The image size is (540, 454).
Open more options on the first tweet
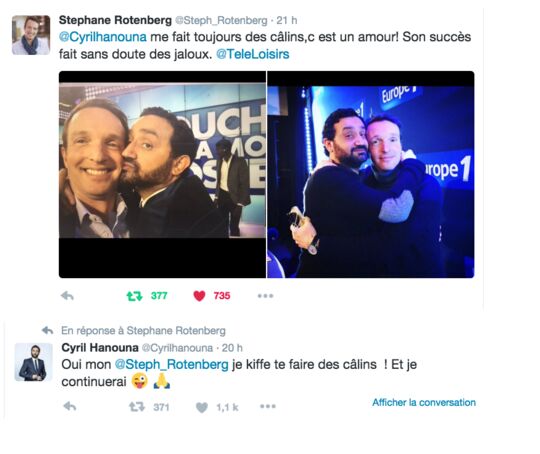[265, 296]
